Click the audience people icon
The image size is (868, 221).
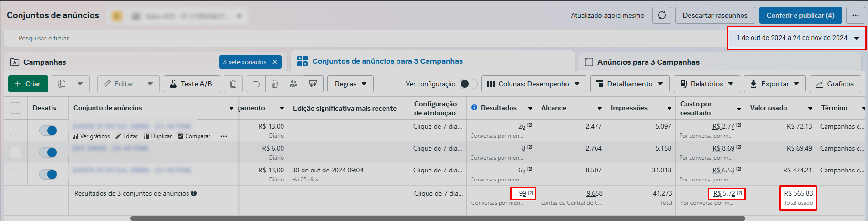pos(293,84)
